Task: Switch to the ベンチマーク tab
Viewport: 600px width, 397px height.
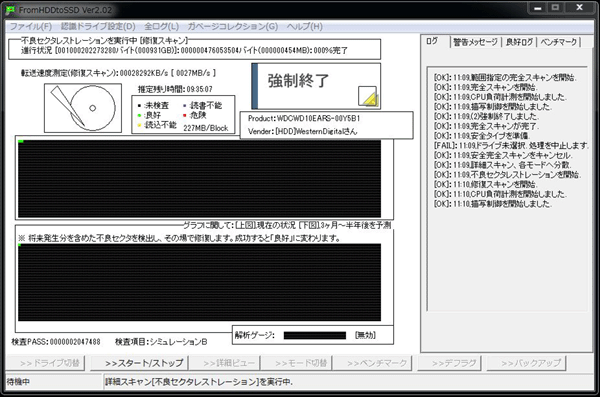Action: tap(559, 42)
